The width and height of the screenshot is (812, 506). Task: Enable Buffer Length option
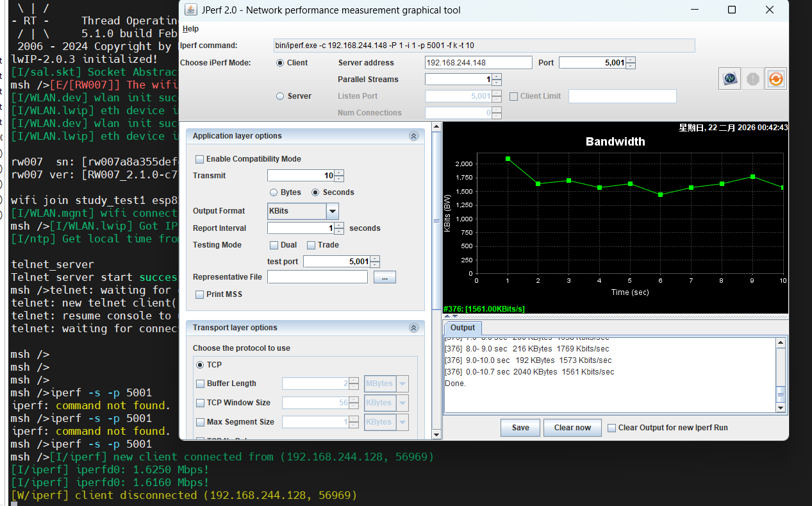[x=200, y=384]
